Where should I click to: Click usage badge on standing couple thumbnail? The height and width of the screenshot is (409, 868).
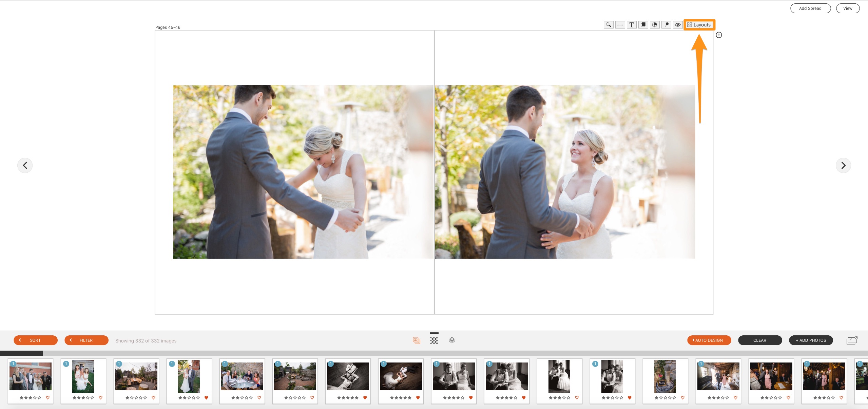click(x=172, y=364)
